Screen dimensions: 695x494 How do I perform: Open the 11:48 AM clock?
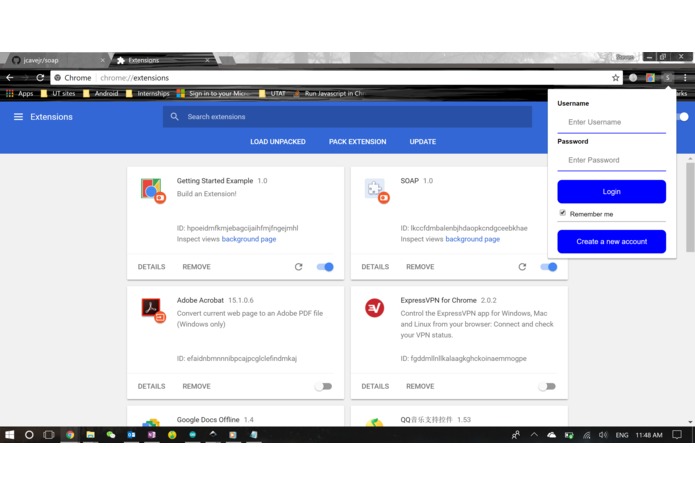pyautogui.click(x=649, y=435)
